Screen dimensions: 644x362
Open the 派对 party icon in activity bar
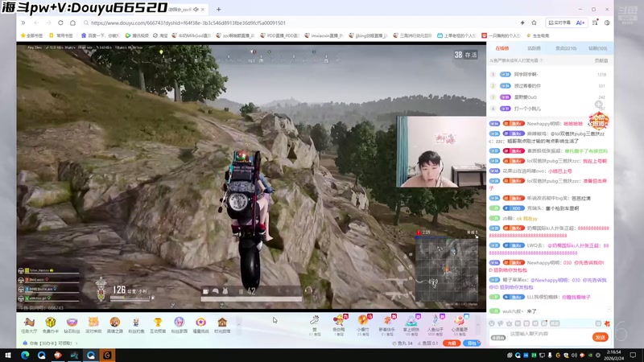93,324
